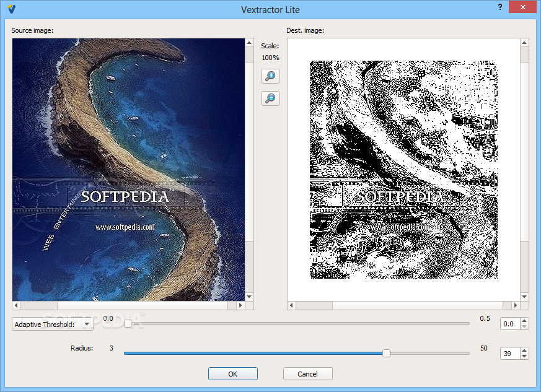The image size is (541, 392).
Task: Click the 'Radius:' label
Action: click(82, 348)
